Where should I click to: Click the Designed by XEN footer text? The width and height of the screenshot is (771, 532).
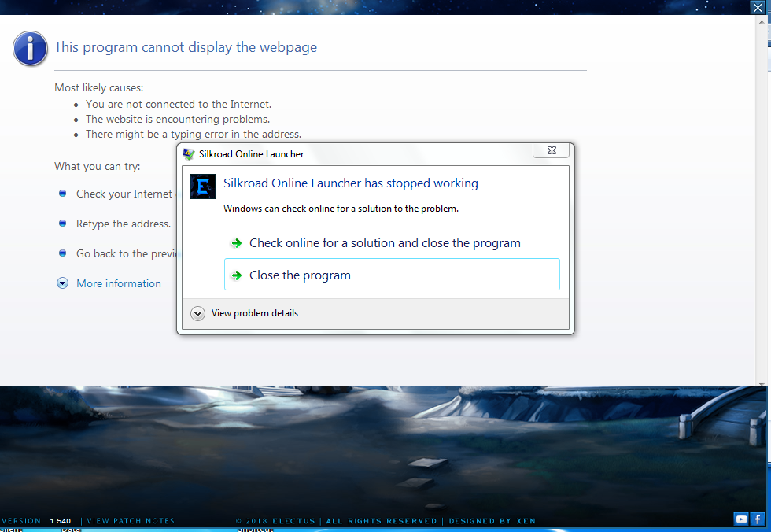click(x=492, y=520)
